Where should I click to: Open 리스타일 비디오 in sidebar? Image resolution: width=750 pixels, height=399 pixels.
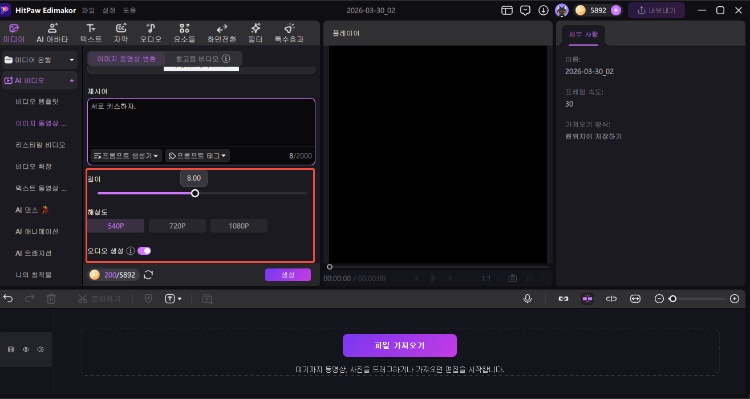(x=40, y=144)
